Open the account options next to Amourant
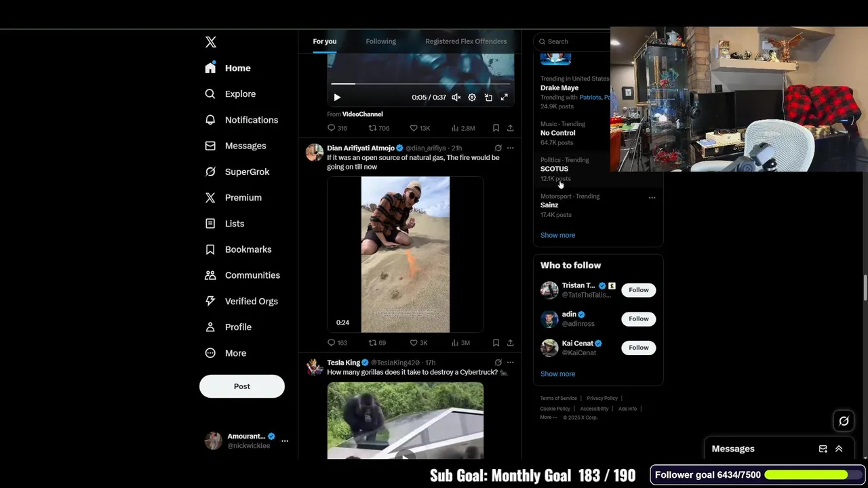This screenshot has height=488, width=868. [285, 441]
